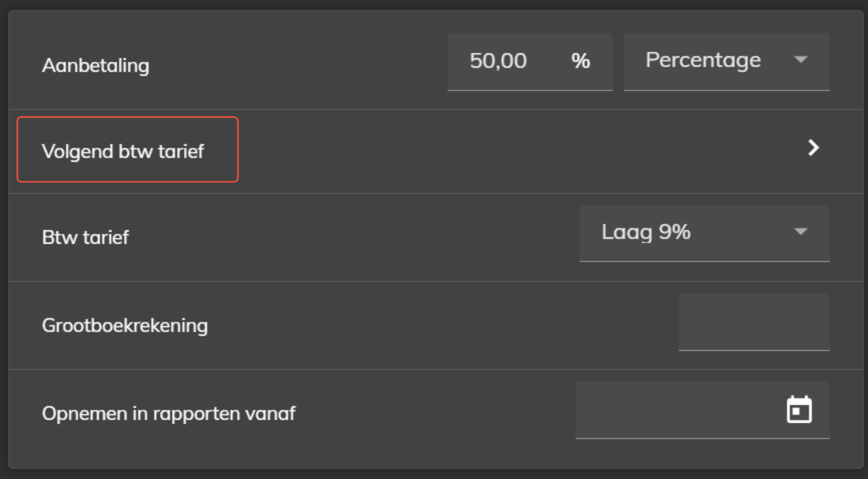Expand the Volgend btw tarief row
Viewport: 868px width, 479px height.
click(x=436, y=151)
